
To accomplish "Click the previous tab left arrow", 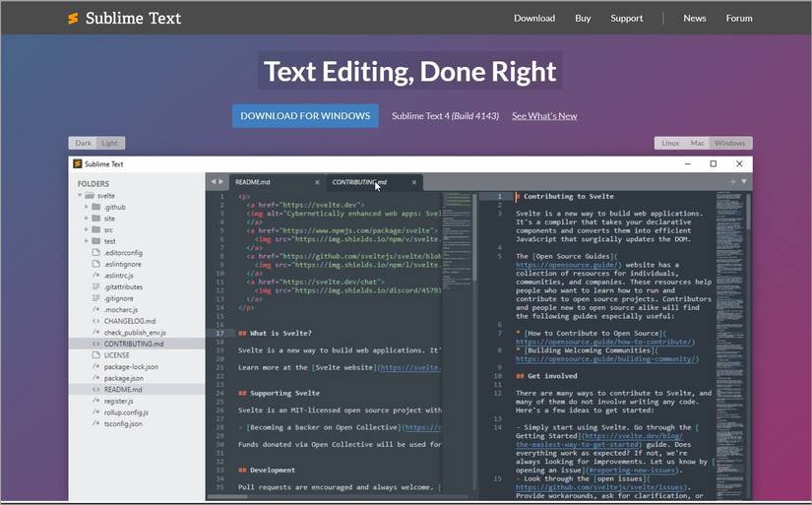I will [213, 182].
